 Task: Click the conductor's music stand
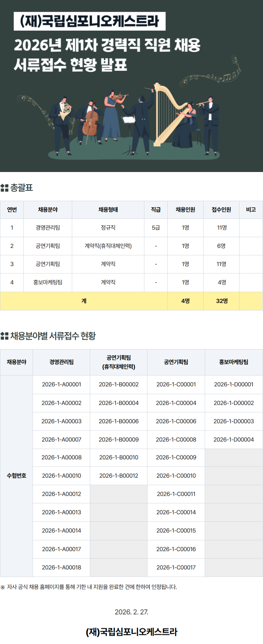coord(129,130)
